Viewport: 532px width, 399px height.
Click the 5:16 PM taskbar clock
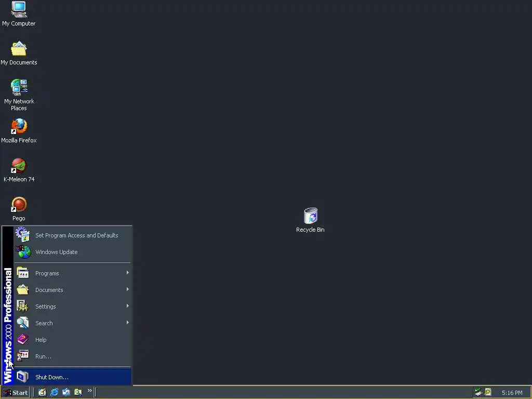pos(512,393)
